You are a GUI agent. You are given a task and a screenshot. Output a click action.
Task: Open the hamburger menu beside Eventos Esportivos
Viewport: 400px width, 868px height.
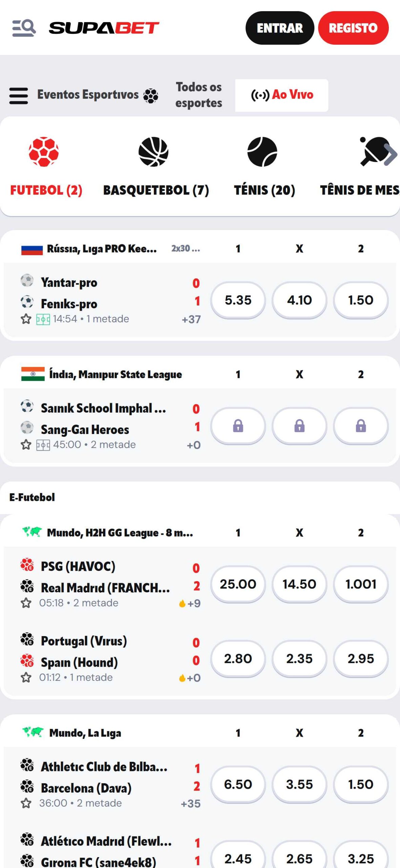coord(18,96)
